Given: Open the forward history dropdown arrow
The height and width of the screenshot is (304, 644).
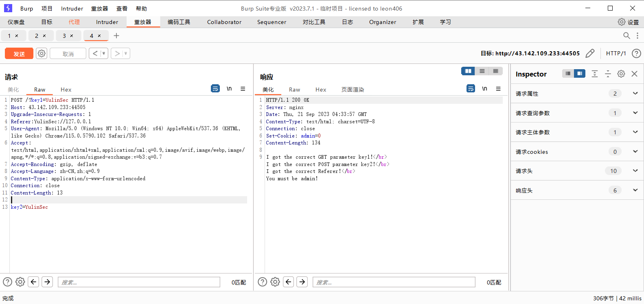Looking at the screenshot, I should pos(126,53).
